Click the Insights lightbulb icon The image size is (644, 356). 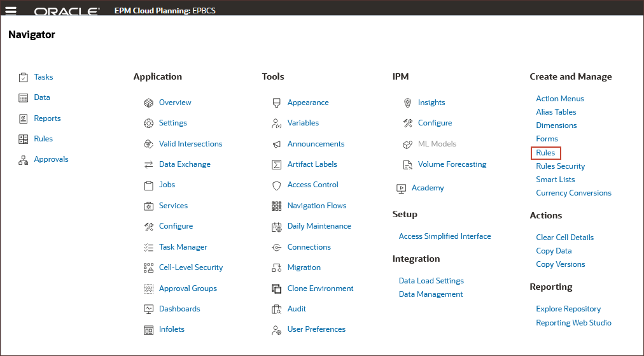(407, 103)
